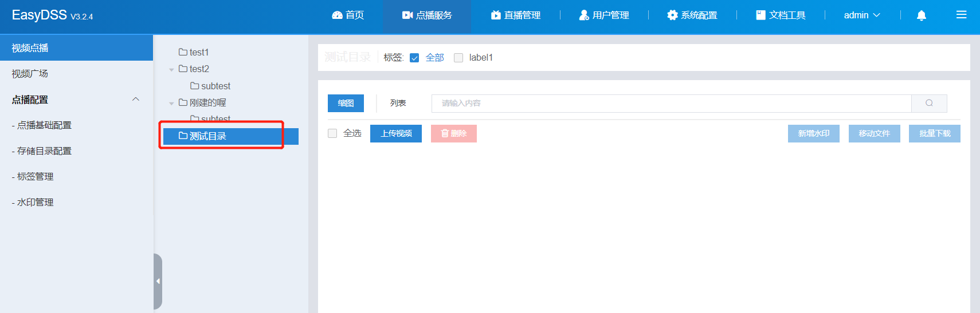
Task: Go to 首页 in top navigation
Action: pyautogui.click(x=348, y=15)
